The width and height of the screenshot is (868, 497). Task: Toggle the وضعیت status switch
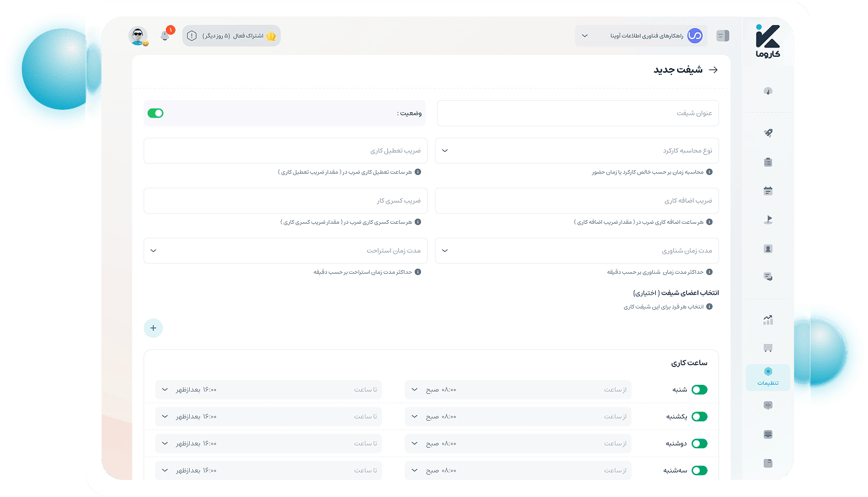(x=156, y=113)
